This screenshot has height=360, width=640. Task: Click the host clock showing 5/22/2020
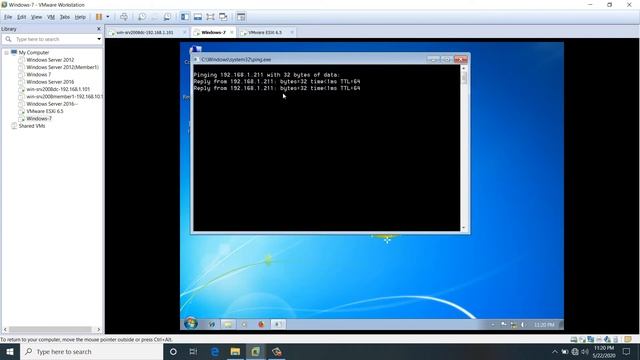tap(604, 351)
